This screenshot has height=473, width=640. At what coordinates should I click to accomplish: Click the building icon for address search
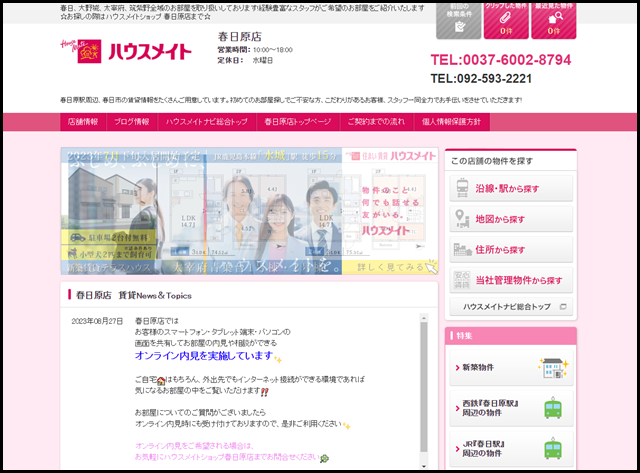click(x=462, y=249)
